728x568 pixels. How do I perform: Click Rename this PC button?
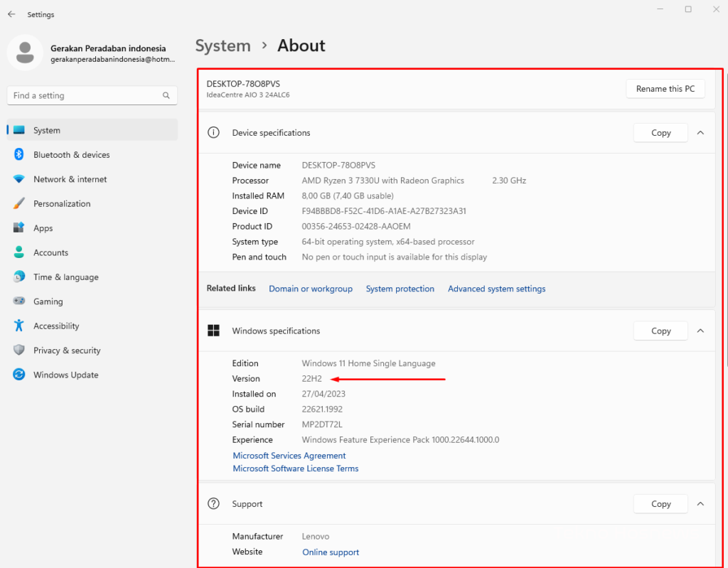[x=665, y=89]
